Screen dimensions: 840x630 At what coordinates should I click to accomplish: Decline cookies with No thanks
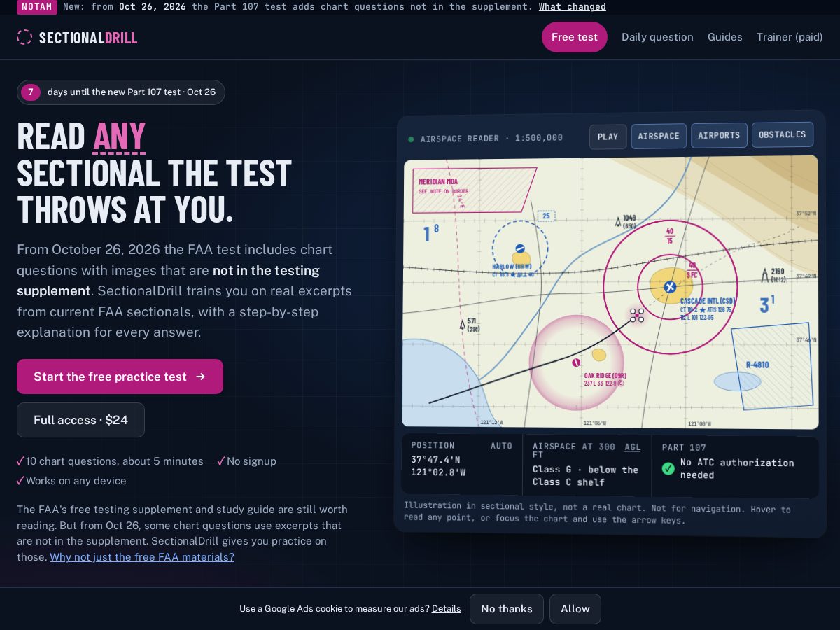tap(507, 609)
